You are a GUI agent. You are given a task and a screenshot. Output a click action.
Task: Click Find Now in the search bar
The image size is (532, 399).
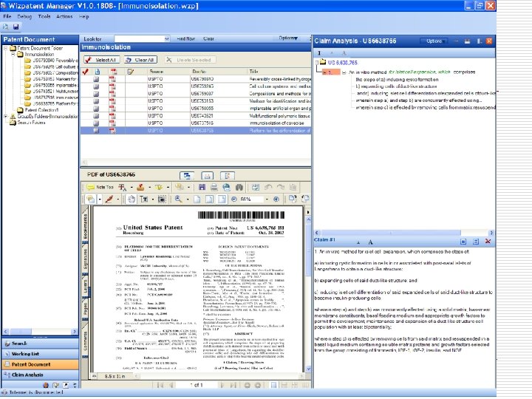186,38
